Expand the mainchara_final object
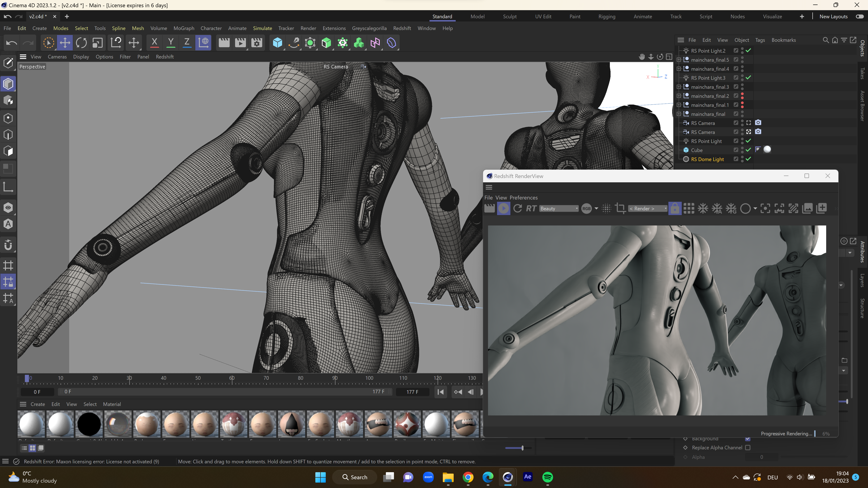 [x=679, y=114]
